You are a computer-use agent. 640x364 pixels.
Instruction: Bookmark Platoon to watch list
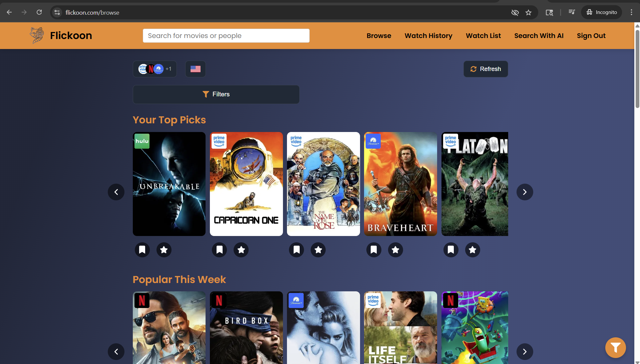coord(451,250)
